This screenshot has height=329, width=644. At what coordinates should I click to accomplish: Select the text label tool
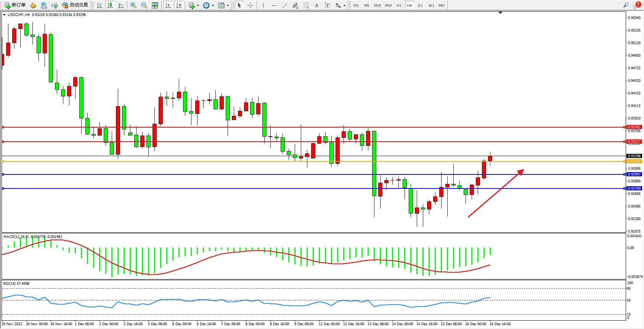coord(327,5)
